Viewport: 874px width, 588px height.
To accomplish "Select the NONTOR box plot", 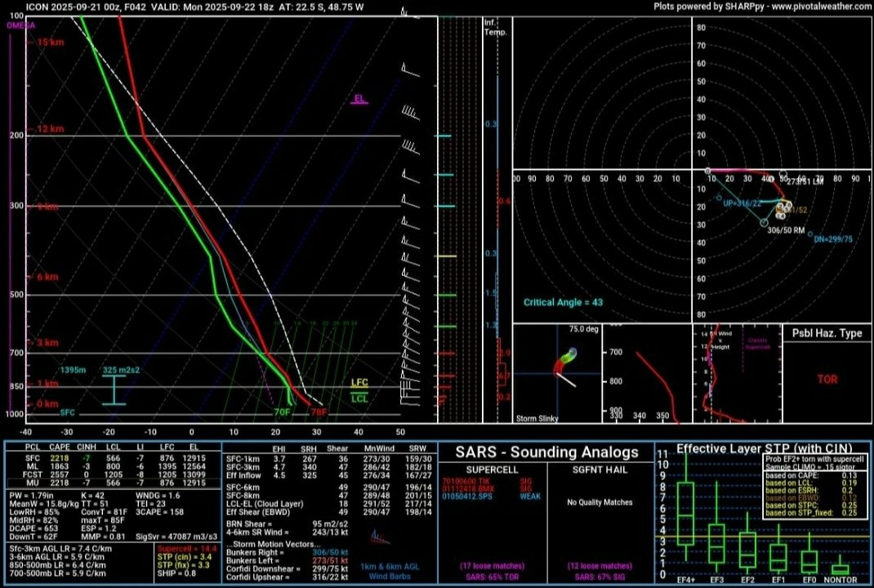I will click(x=840, y=568).
